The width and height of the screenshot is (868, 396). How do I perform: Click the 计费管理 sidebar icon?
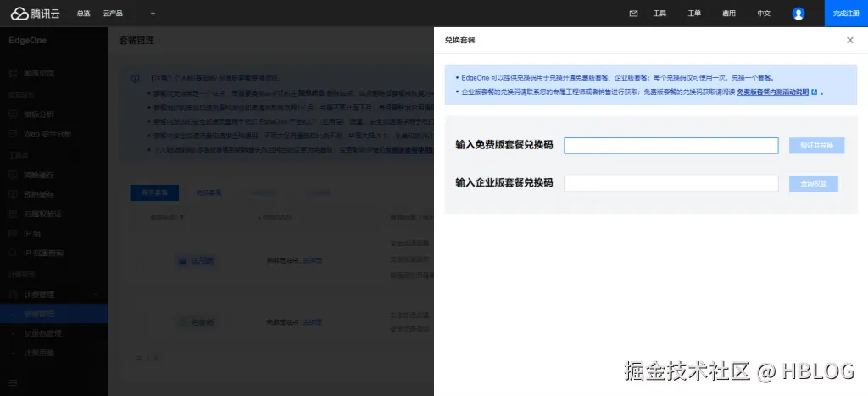14,294
